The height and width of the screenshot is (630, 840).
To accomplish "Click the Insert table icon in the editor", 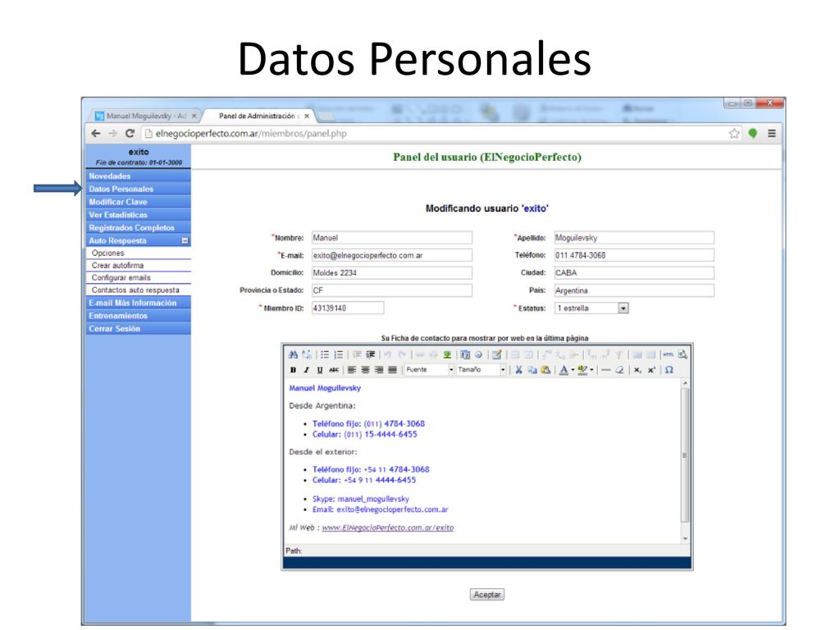I will 496,354.
